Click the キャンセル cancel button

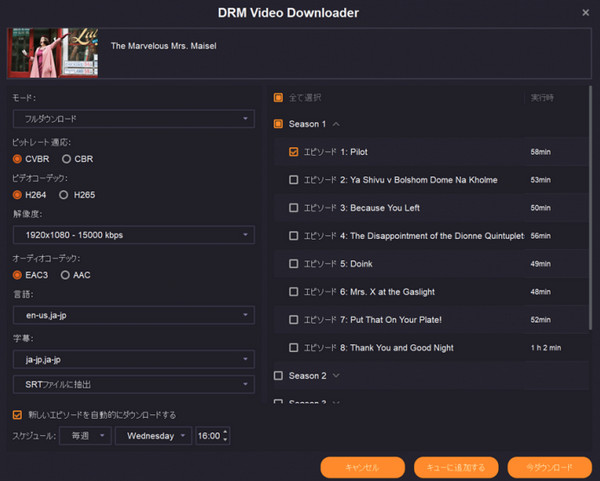tap(362, 467)
